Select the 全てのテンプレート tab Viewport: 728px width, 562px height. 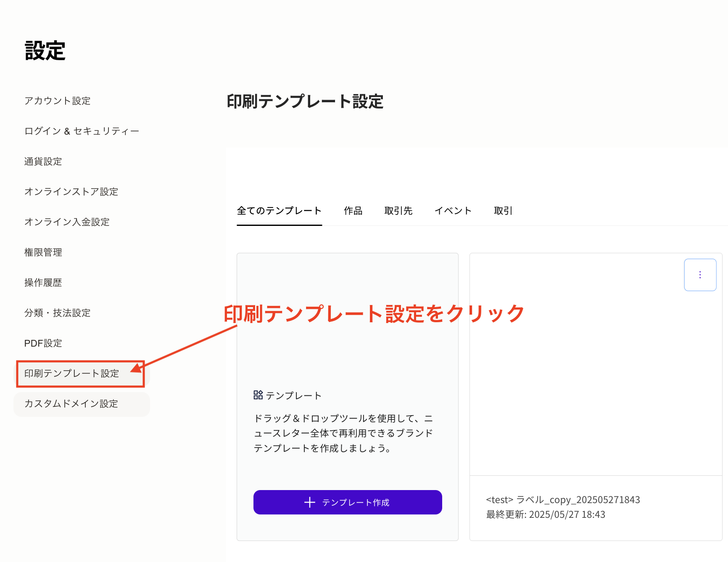(279, 211)
